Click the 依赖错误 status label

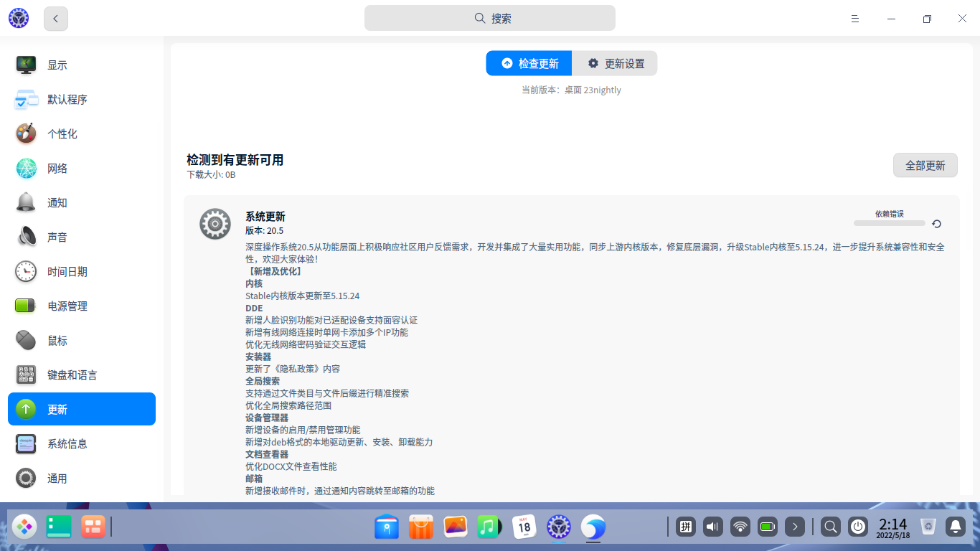(890, 214)
